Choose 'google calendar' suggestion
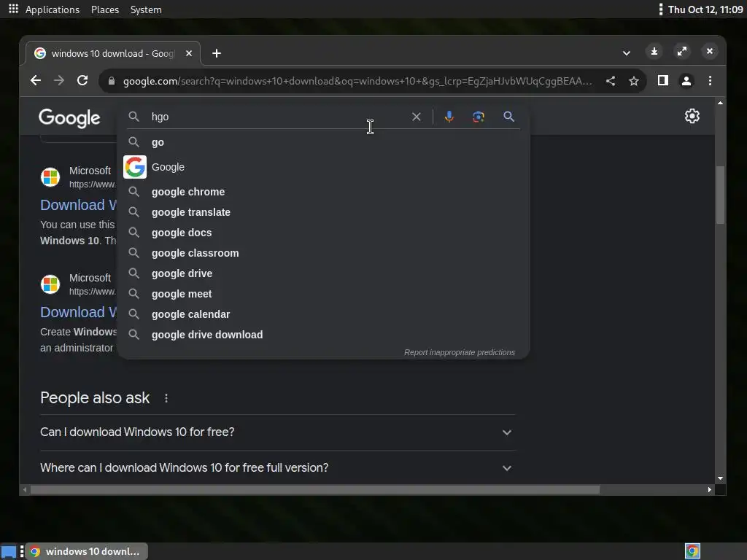Image resolution: width=747 pixels, height=560 pixels. [323, 314]
